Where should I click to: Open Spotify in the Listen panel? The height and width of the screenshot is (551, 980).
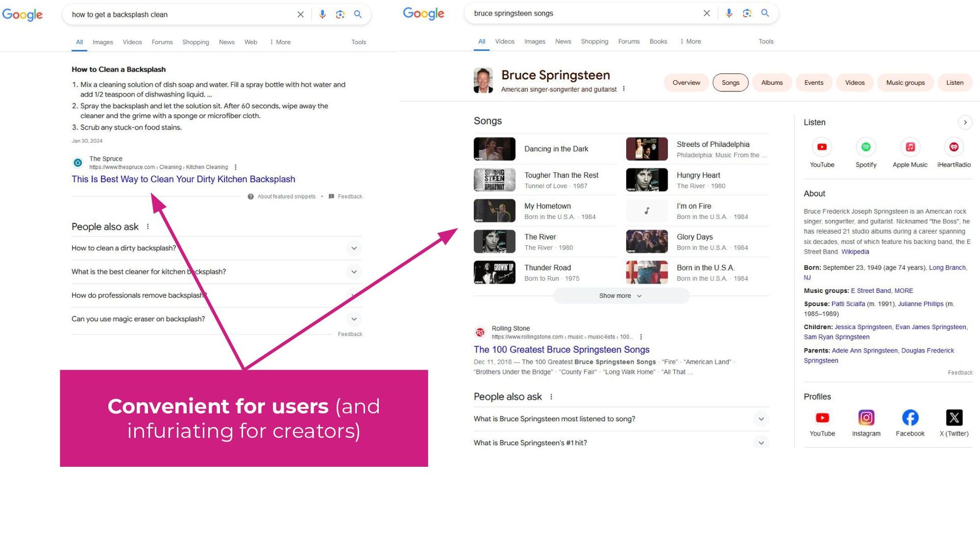866,147
